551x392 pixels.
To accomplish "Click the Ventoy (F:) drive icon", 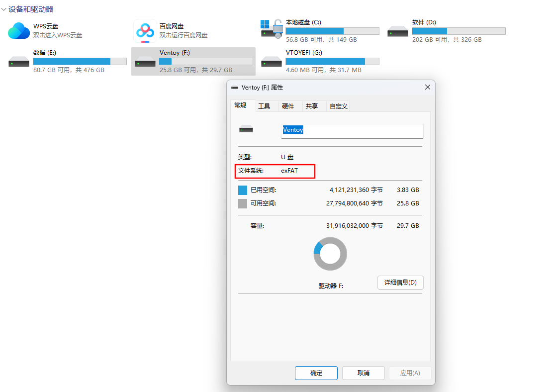I will coord(145,62).
